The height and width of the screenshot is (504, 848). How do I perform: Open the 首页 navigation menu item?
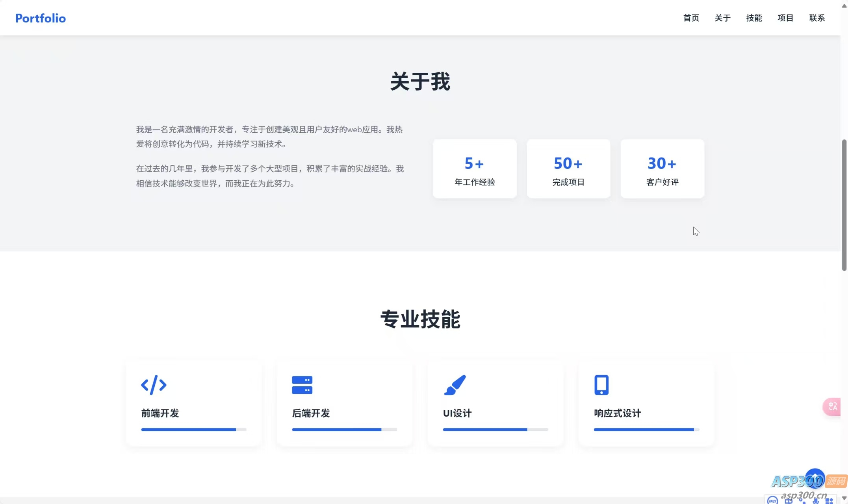[691, 18]
